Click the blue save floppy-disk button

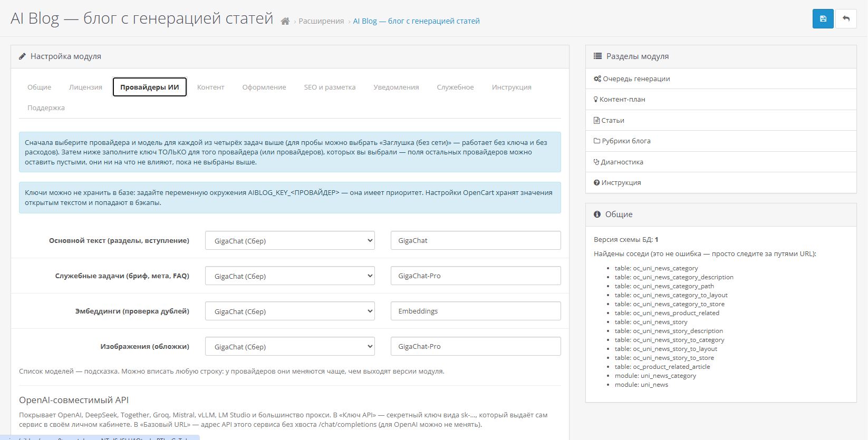pos(823,18)
